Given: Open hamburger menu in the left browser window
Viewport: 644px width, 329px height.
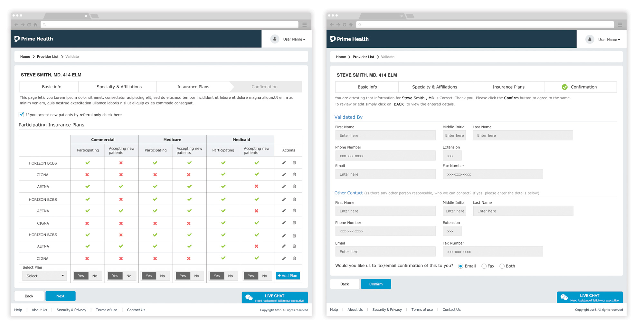Looking at the screenshot, I should 304,25.
